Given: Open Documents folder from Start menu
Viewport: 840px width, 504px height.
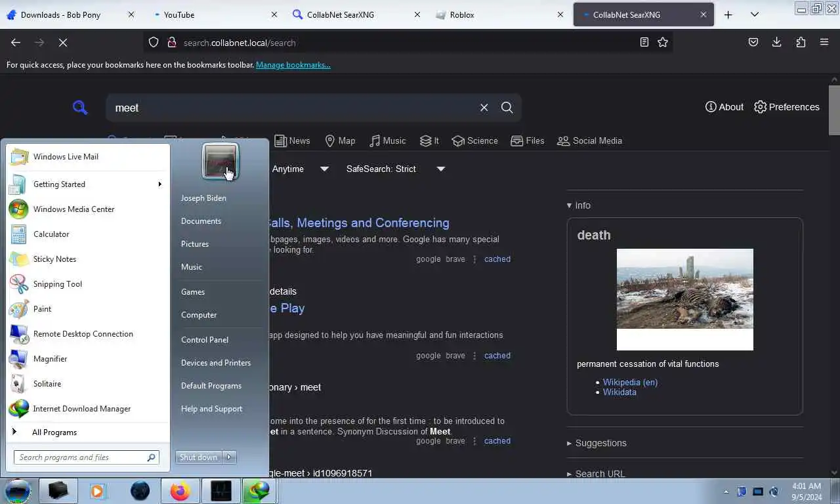Looking at the screenshot, I should pos(201,221).
